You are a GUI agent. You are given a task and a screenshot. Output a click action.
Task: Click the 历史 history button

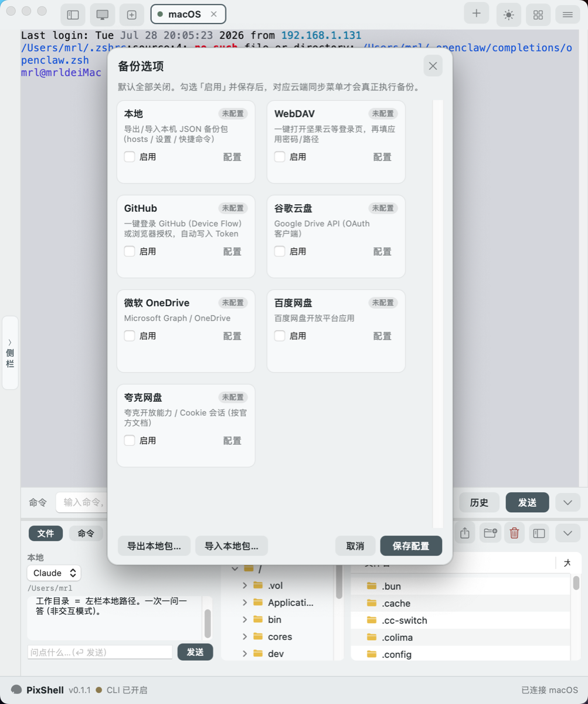click(479, 502)
